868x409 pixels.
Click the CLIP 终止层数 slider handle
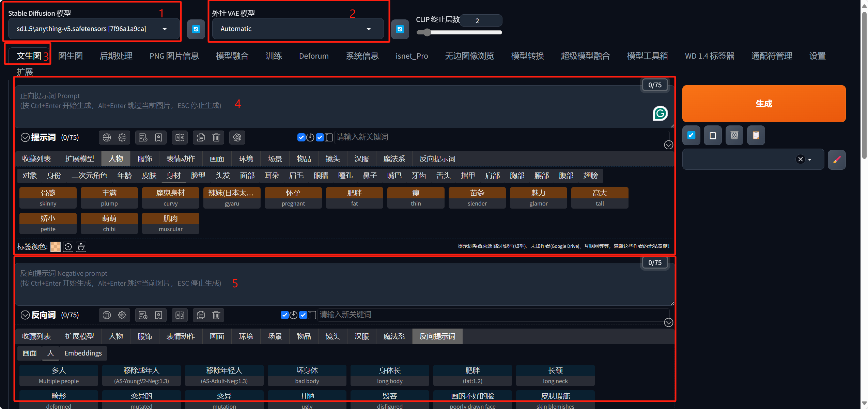coord(427,32)
